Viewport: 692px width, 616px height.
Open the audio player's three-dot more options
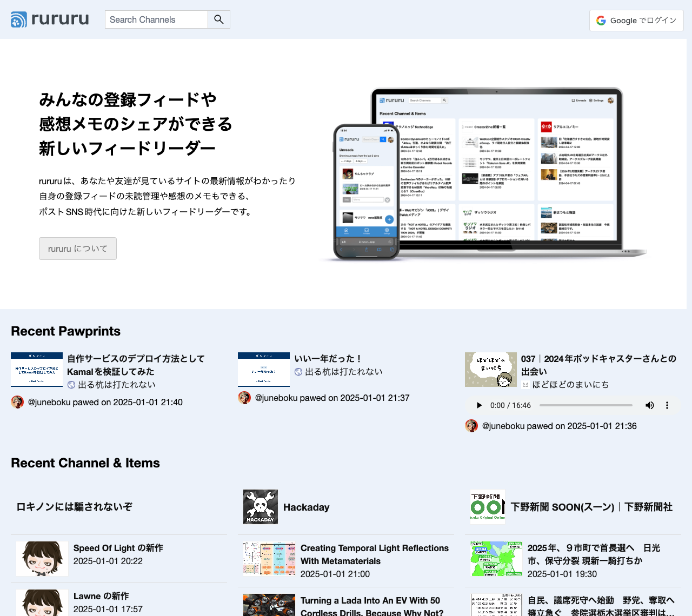(667, 405)
